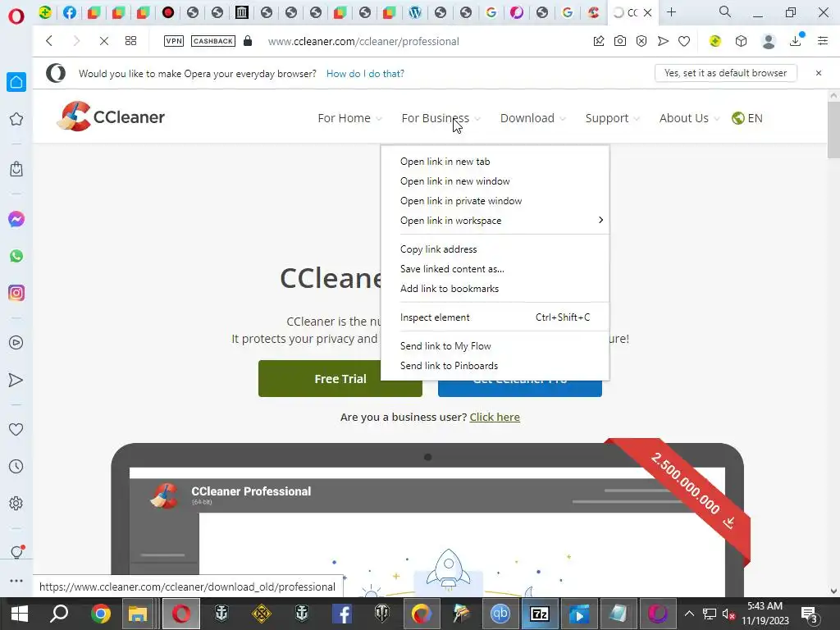Click the ccleaner.com address bar URL

click(x=363, y=41)
